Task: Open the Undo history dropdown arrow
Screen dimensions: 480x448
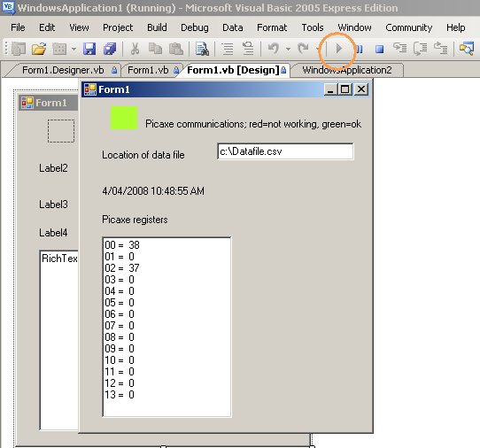Action: click(x=288, y=49)
